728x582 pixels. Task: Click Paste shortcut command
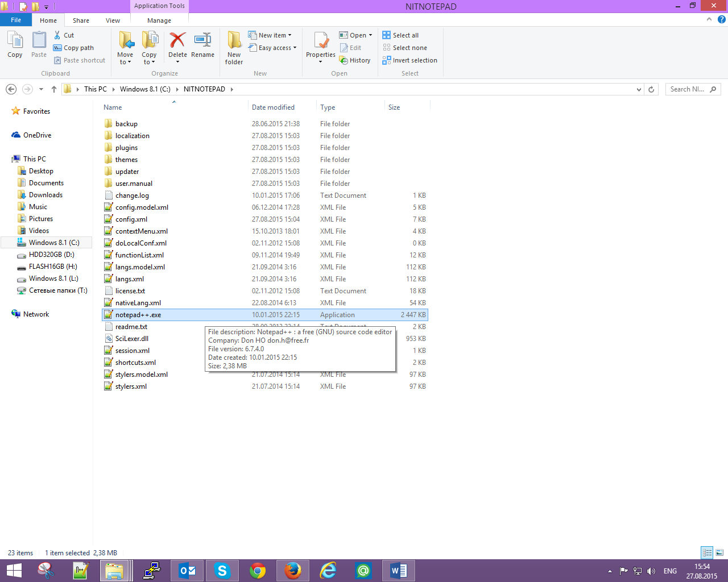click(x=79, y=60)
